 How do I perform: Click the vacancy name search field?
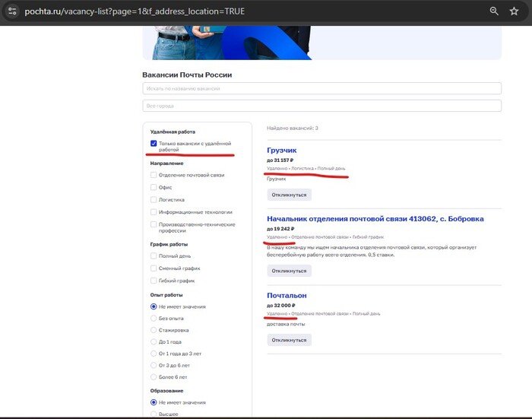point(321,88)
